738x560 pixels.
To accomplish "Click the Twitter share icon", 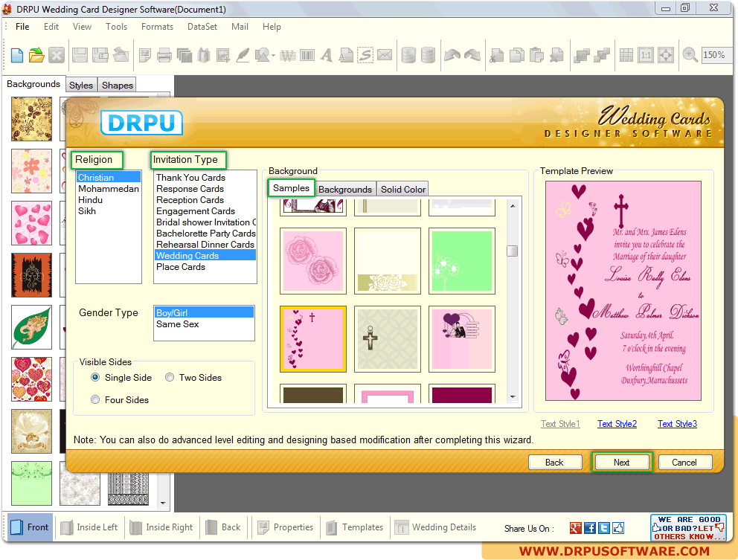I will [604, 528].
